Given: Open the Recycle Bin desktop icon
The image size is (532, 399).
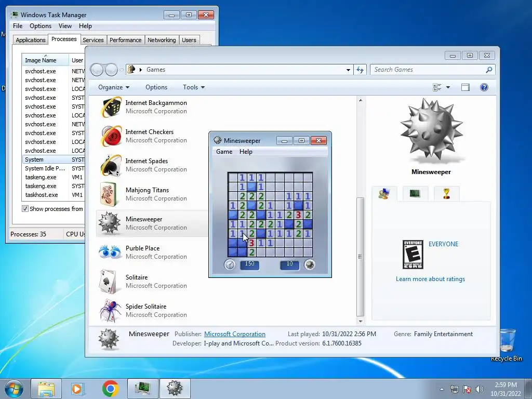Looking at the screenshot, I should [507, 344].
